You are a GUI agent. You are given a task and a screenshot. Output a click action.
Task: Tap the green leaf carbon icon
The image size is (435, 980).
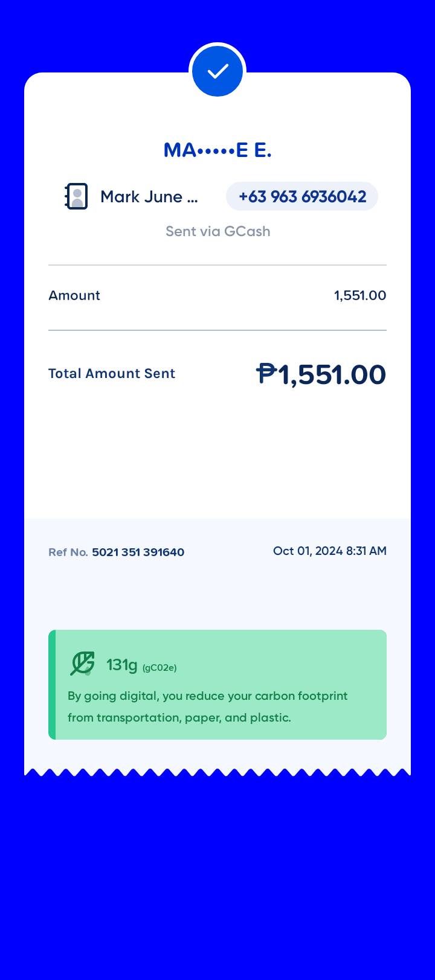coord(82,663)
